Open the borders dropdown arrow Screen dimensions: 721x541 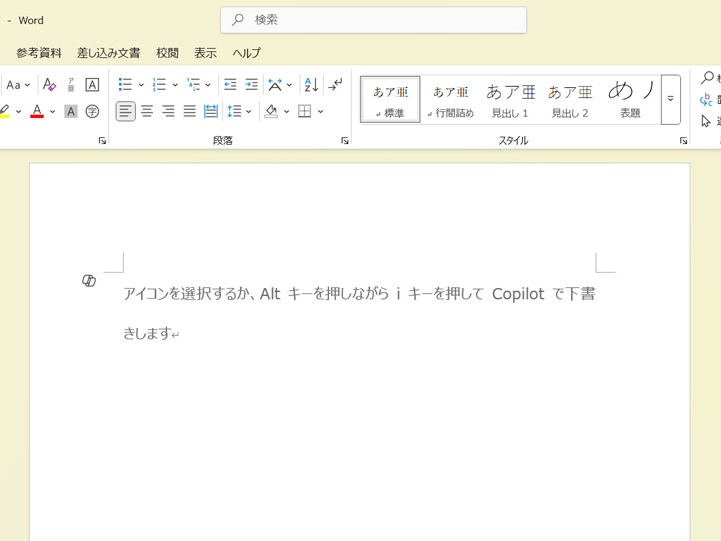(320, 112)
